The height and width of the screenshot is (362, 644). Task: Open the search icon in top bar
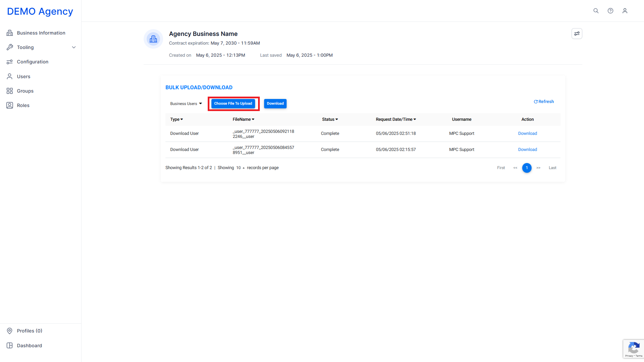[596, 11]
